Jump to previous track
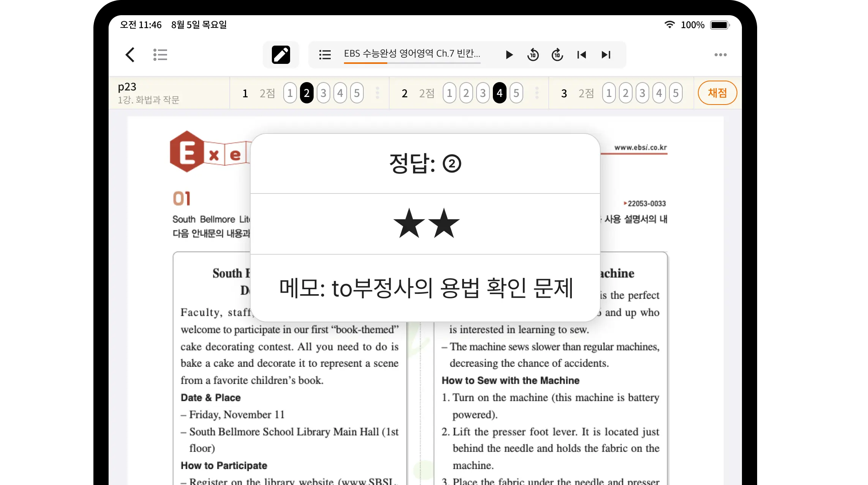This screenshot has width=868, height=485. [581, 55]
